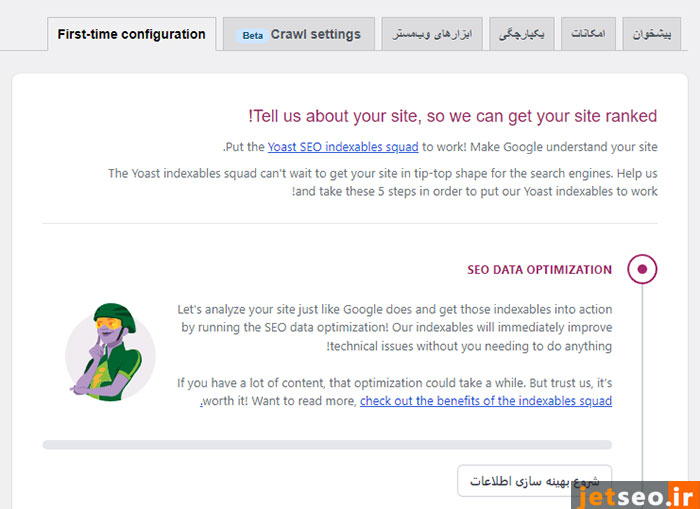Open the Yoast SEO indexables squad link
Image resolution: width=700 pixels, height=509 pixels.
[x=343, y=147]
